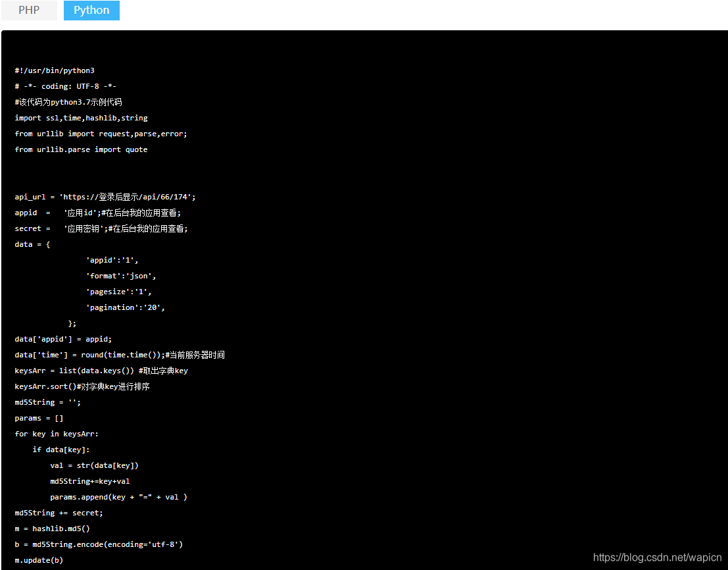
Task: Click the md5String += secret line
Action: pos(59,513)
